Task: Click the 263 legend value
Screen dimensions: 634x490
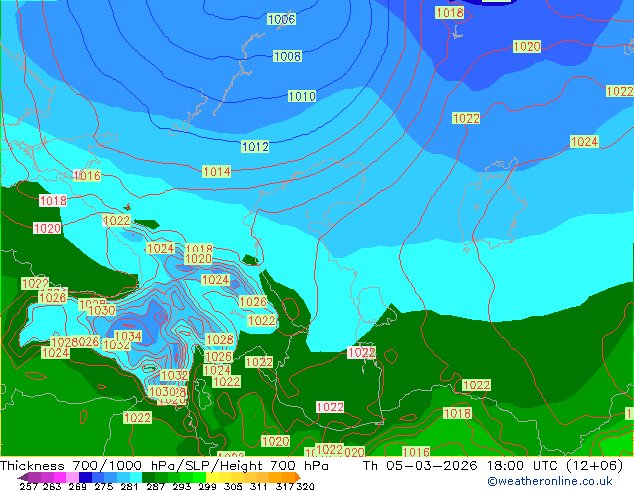Action: (x=52, y=486)
